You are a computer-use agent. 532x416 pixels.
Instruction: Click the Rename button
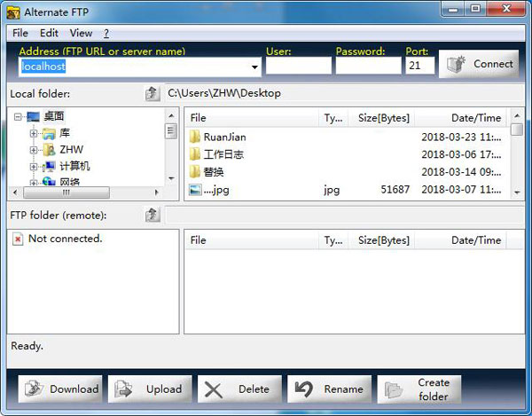click(329, 389)
